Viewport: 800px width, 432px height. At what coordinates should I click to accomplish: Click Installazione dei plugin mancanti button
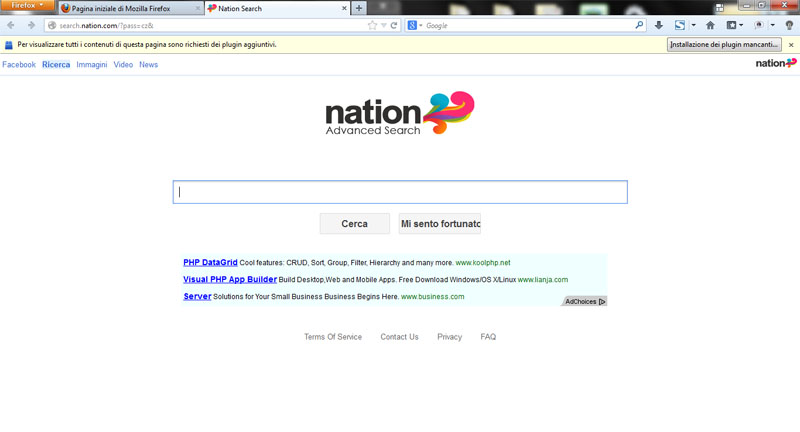tap(724, 44)
